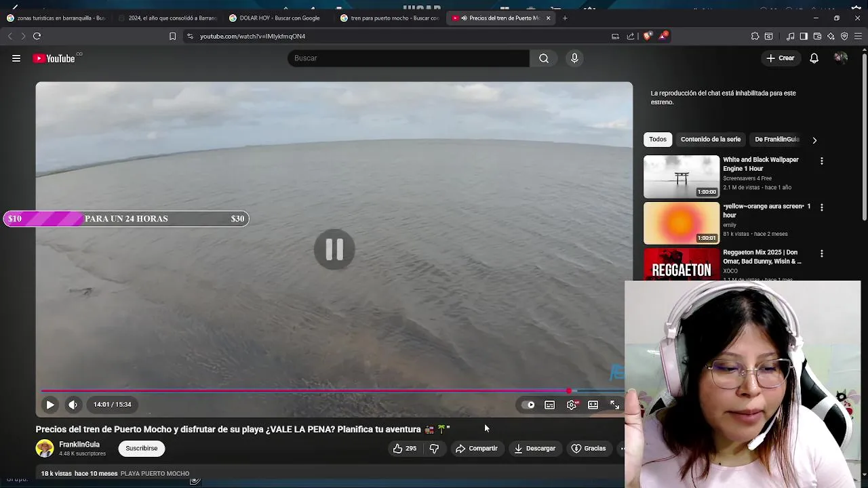The image size is (868, 488).
Task: Select the De FranklinGuia chip
Action: 777,140
